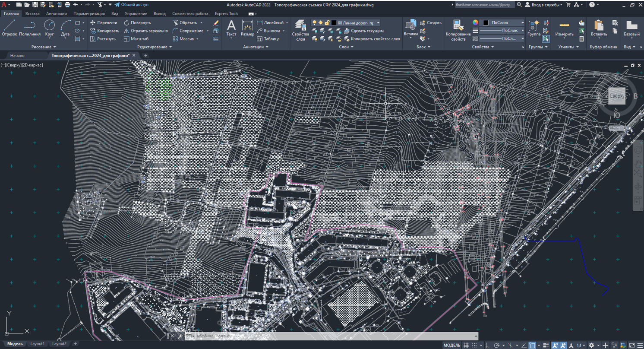The image size is (644, 349).
Task: Open the Layout1 tab
Action: click(x=37, y=344)
